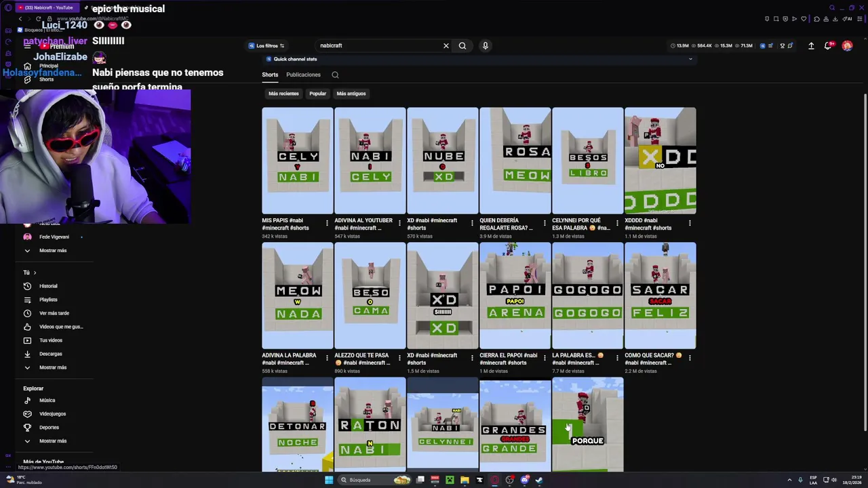Click the browser extensions puzzle icon

pos(817,19)
